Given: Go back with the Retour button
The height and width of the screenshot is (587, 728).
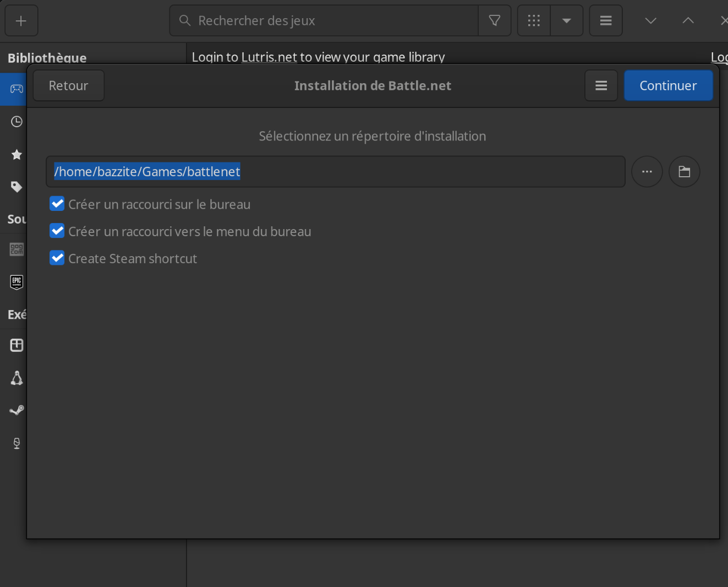Looking at the screenshot, I should (x=68, y=86).
